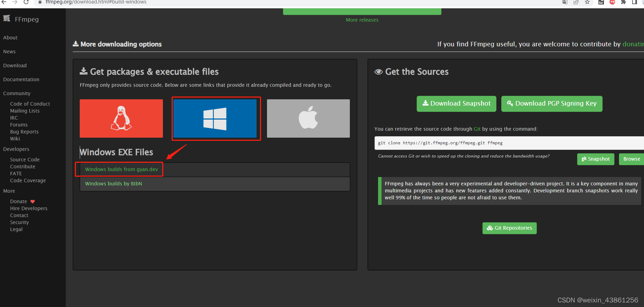The image size is (644, 307).
Task: Click Download PGP Signing Key button
Action: (552, 104)
